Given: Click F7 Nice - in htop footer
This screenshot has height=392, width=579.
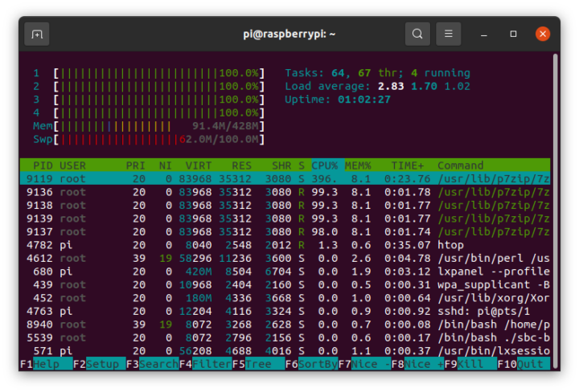Looking at the screenshot, I should pyautogui.click(x=365, y=364).
